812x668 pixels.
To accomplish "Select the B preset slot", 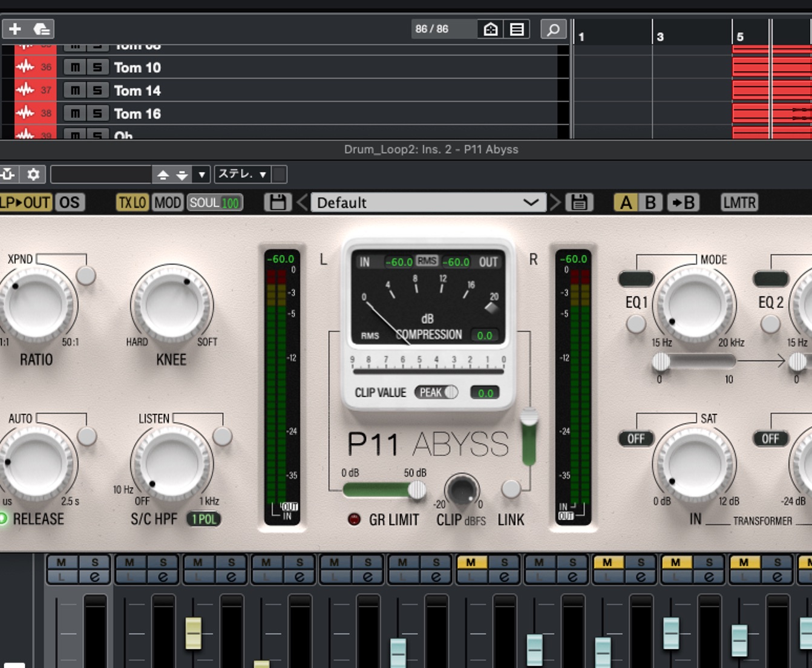I will [650, 202].
